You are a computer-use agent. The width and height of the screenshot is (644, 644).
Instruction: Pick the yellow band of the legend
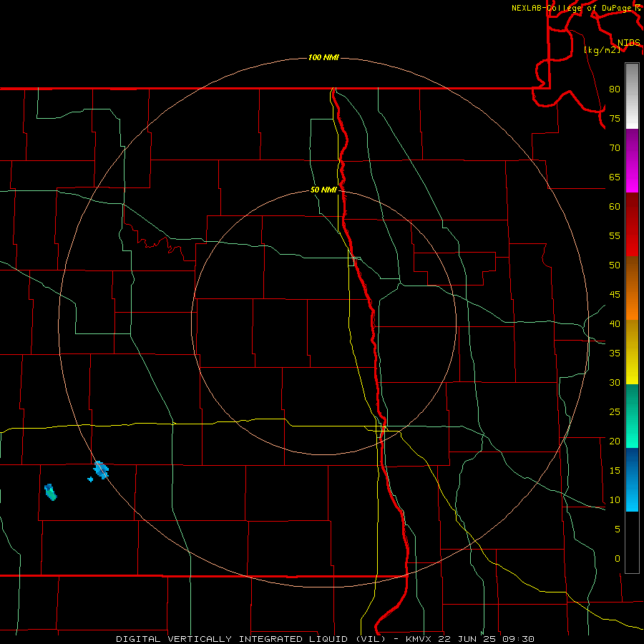coord(632,352)
